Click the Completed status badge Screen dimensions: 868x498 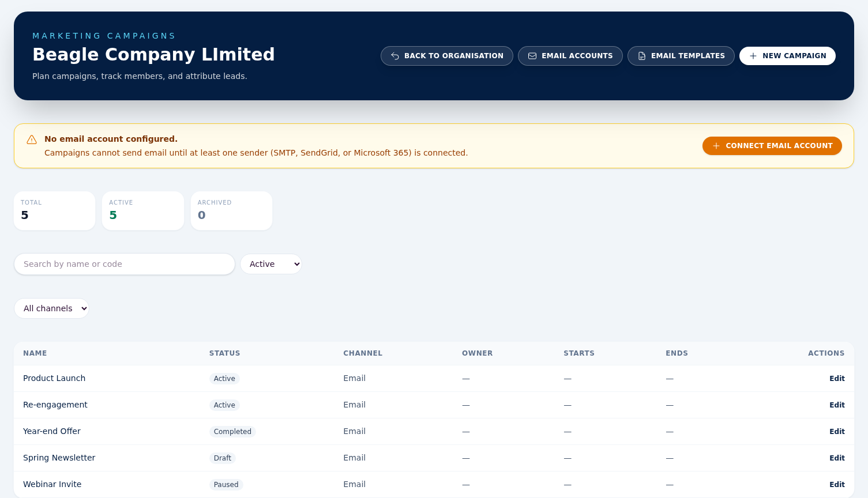tap(232, 432)
